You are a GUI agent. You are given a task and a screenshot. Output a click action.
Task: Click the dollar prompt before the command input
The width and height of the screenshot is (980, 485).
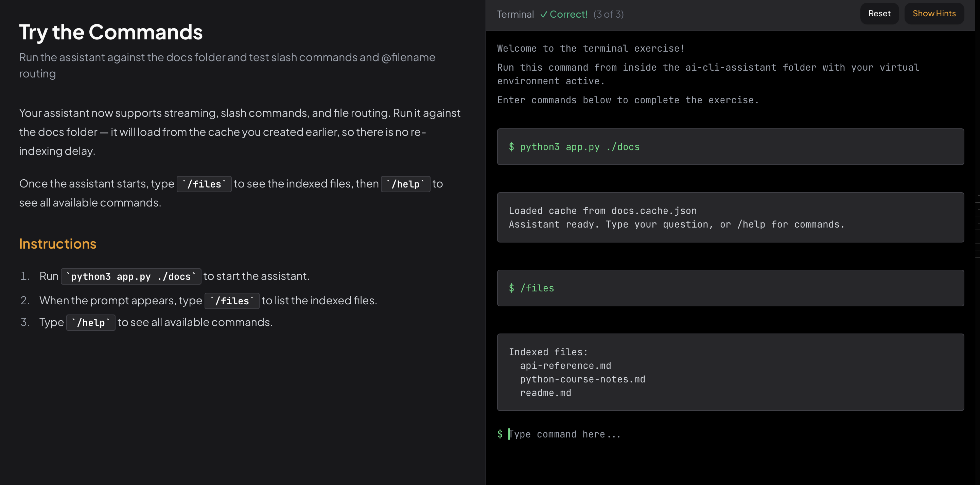pyautogui.click(x=500, y=434)
